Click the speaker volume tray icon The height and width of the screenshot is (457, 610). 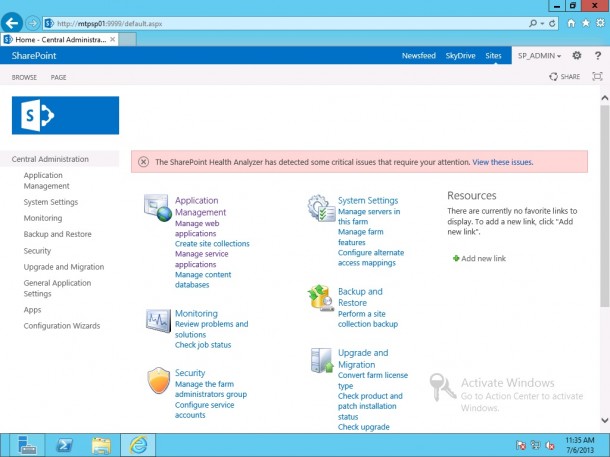coord(550,445)
